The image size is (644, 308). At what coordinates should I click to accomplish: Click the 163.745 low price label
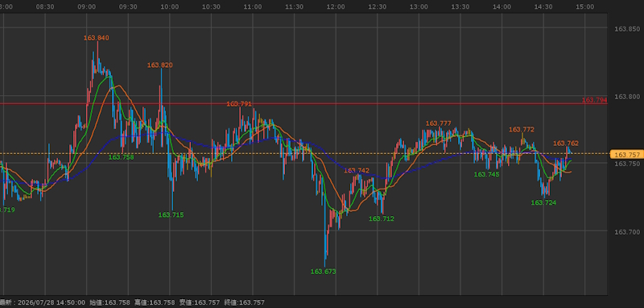(x=487, y=174)
